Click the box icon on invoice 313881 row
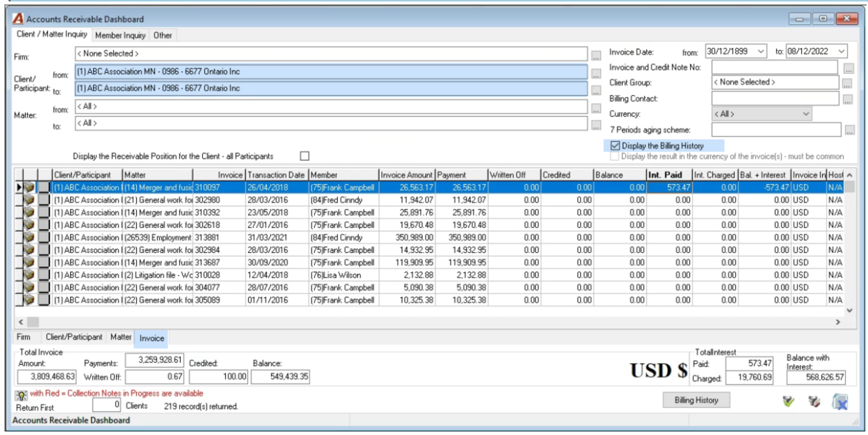868x435 pixels. (29, 238)
